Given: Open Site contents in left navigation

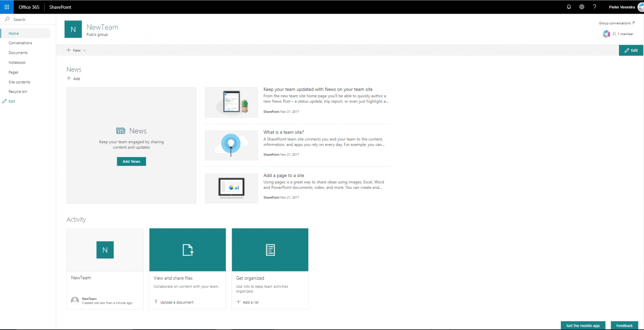Looking at the screenshot, I should tap(19, 82).
